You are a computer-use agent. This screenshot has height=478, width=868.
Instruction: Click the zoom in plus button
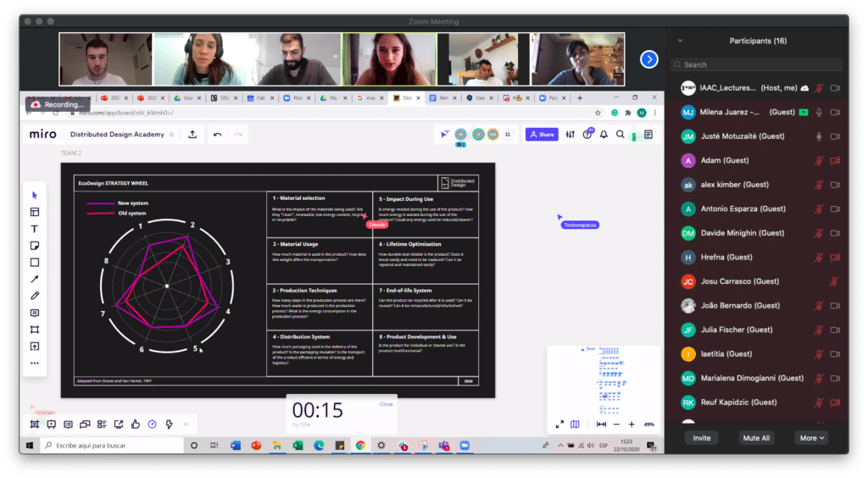(632, 424)
